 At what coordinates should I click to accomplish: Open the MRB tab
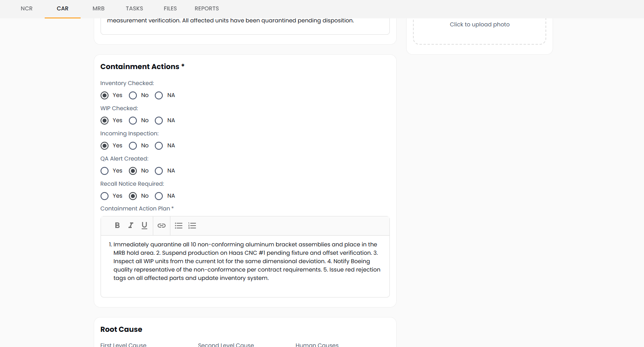[99, 8]
